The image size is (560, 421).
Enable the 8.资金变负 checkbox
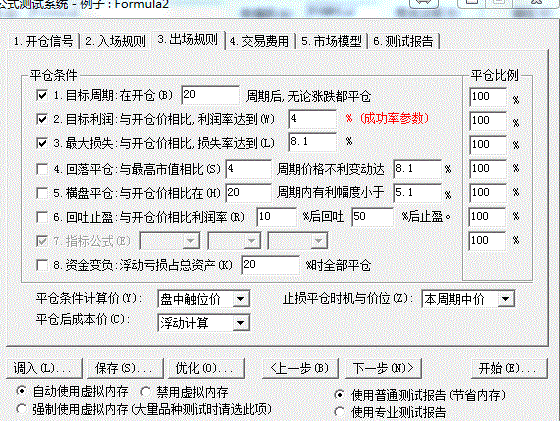(42, 265)
